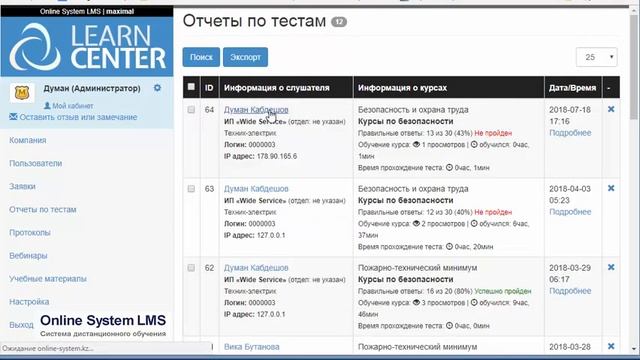Open Пользователи in the sidebar menu
Screen dimensions: 640x360
click(x=36, y=163)
